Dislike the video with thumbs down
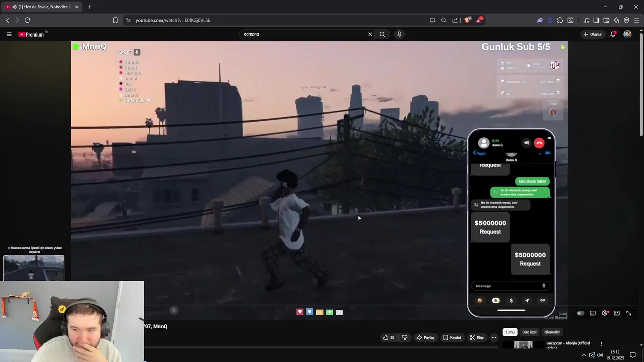Viewport: 644px width, 362px height. tap(405, 337)
